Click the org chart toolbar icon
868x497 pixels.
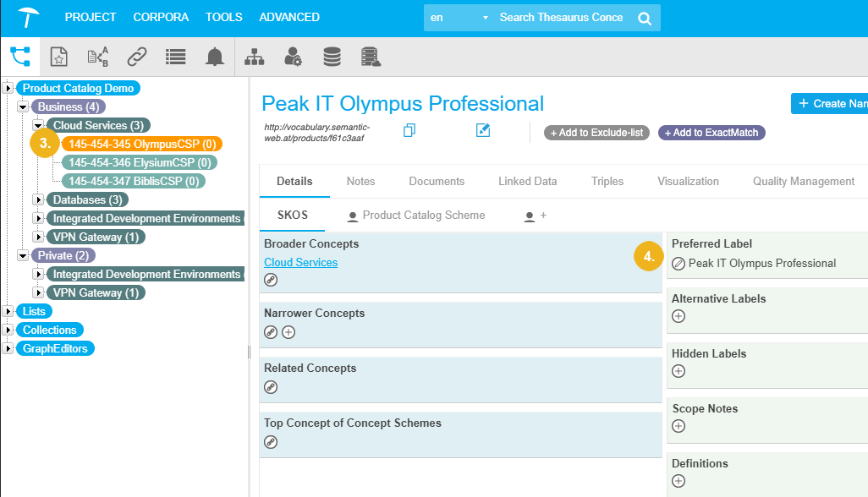254,57
